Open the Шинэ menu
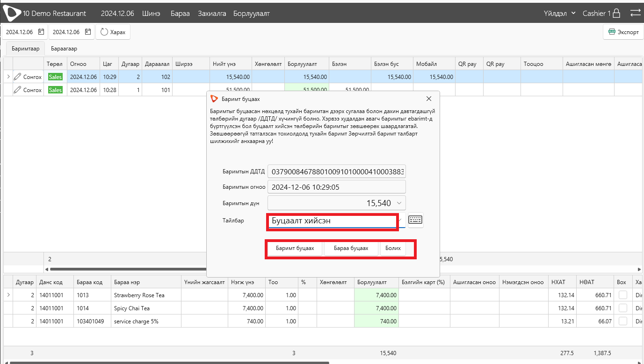The width and height of the screenshot is (644, 364). click(151, 14)
